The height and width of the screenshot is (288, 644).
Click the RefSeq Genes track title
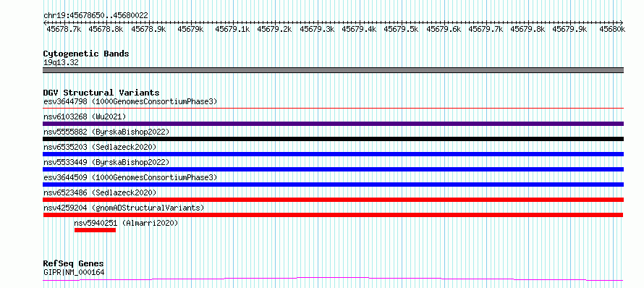coord(74,263)
